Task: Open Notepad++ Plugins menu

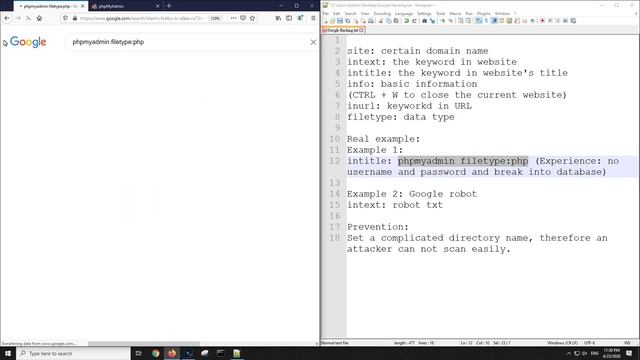Action: (x=484, y=13)
